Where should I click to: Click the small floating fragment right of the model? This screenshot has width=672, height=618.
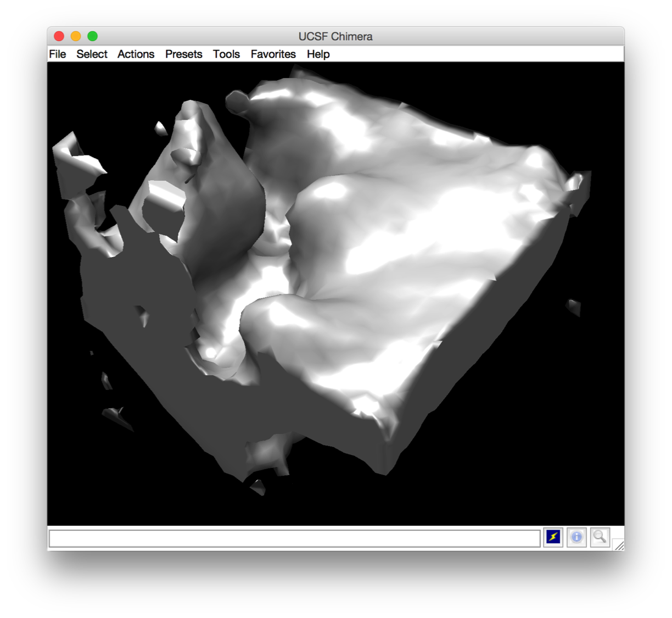(573, 307)
